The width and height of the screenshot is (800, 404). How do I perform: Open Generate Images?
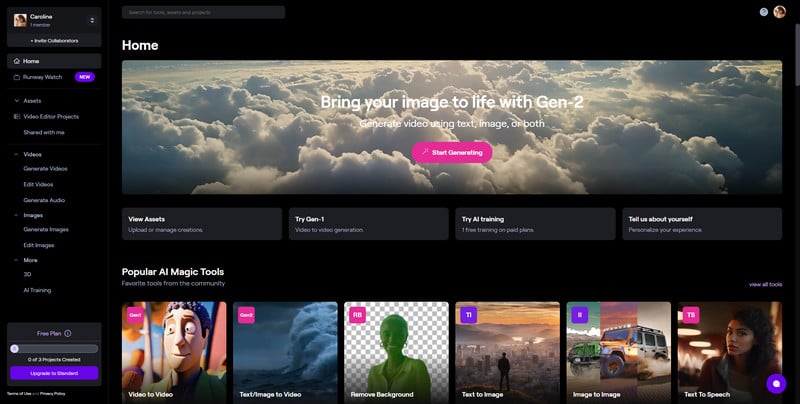click(x=46, y=230)
